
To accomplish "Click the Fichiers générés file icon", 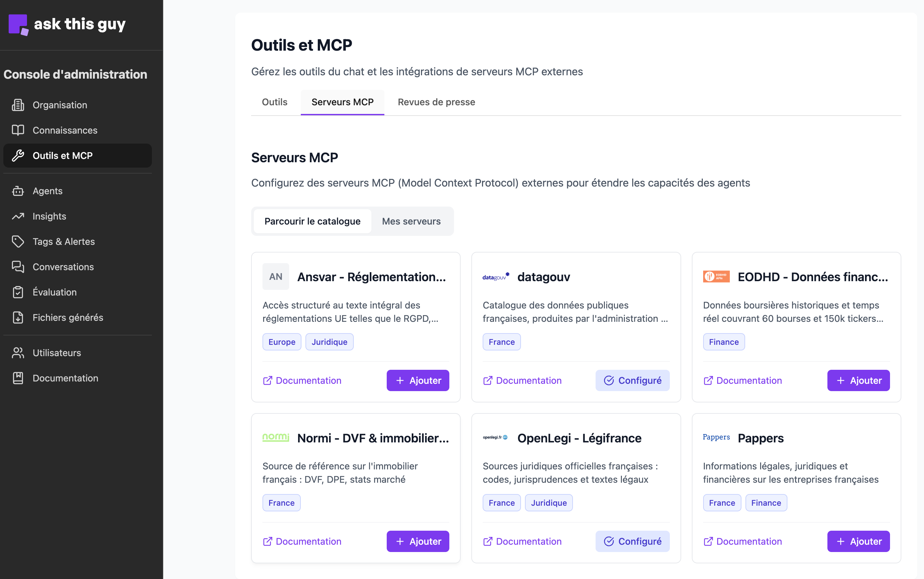I will [18, 317].
